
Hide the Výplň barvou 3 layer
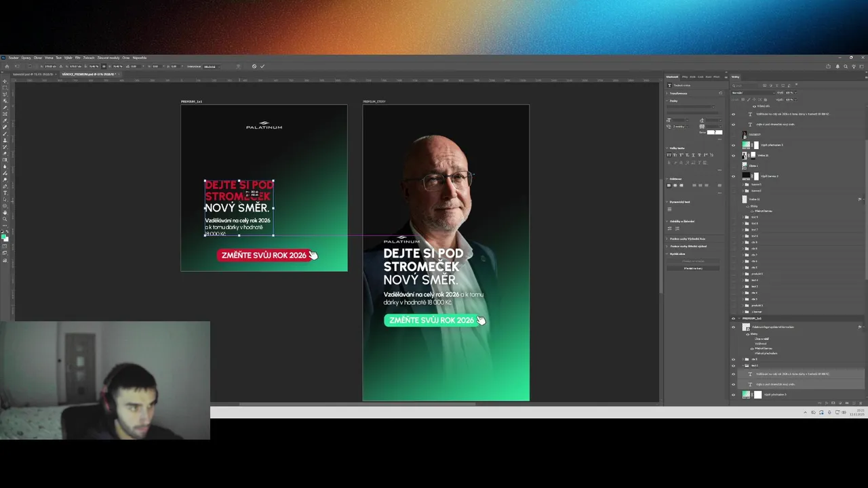click(x=733, y=176)
